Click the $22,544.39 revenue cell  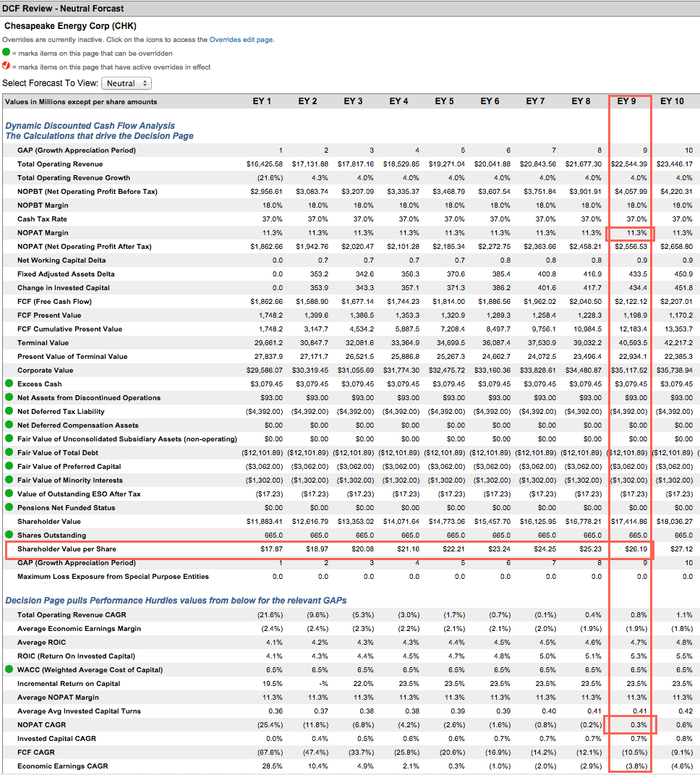[x=629, y=164]
